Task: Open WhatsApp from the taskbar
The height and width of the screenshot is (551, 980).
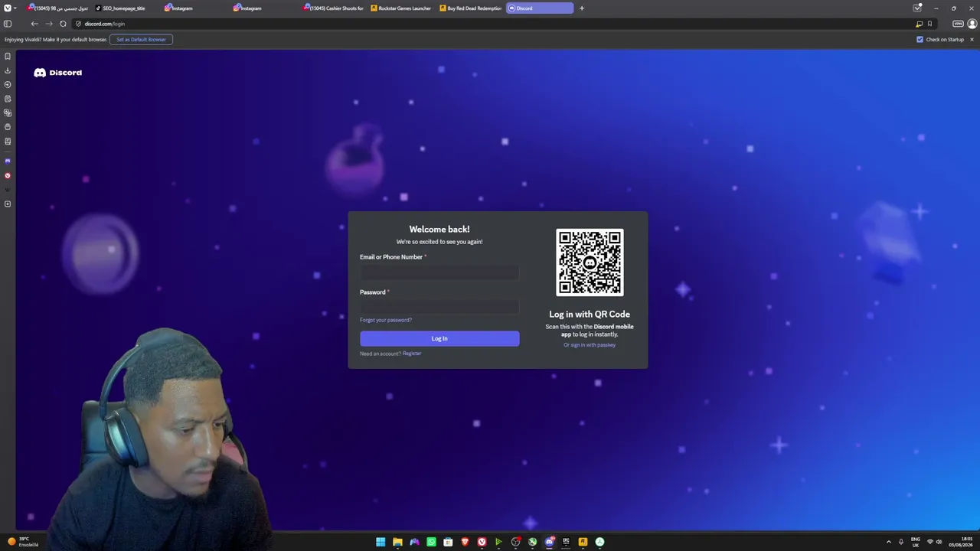Action: click(431, 542)
